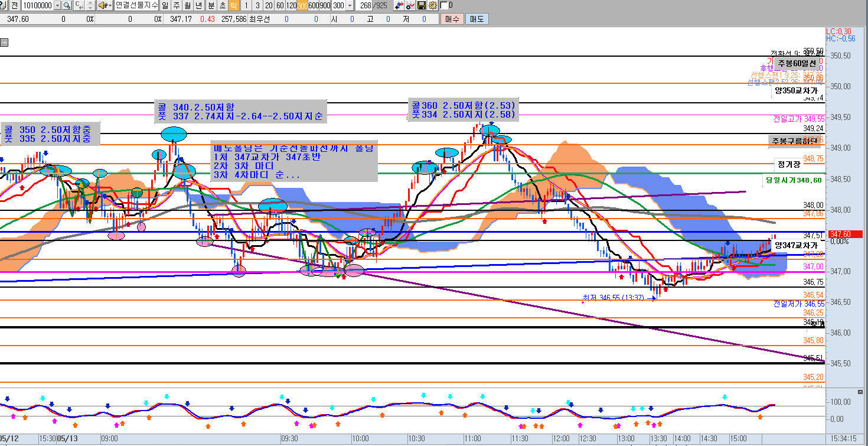The width and height of the screenshot is (868, 446).
Task: Switch to the 분 minute period
Action: 211,5
